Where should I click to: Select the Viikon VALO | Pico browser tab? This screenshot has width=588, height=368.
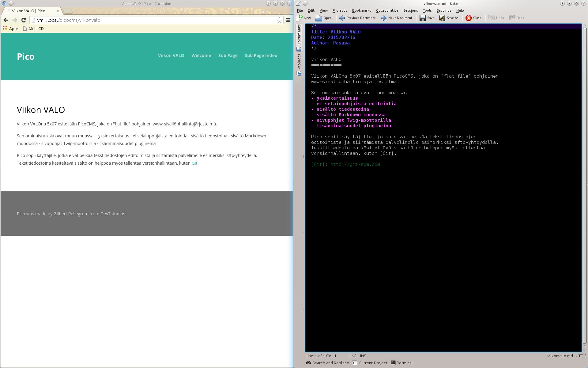pyautogui.click(x=32, y=11)
